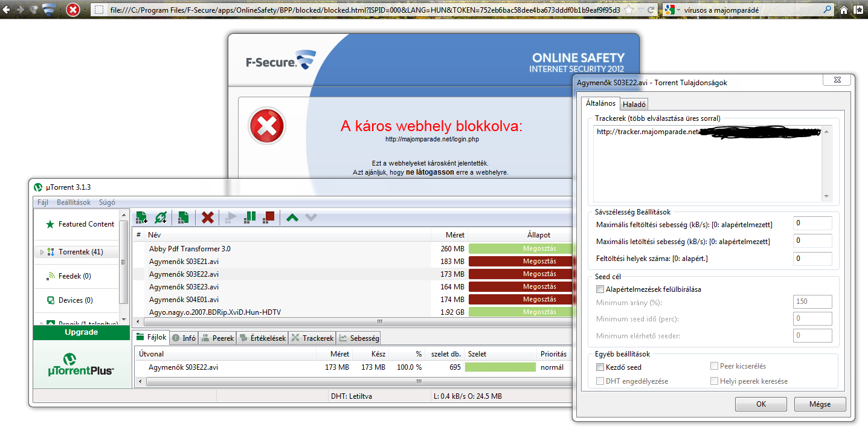Select Featured Content in the sidebar
868x432 pixels.
tap(79, 224)
